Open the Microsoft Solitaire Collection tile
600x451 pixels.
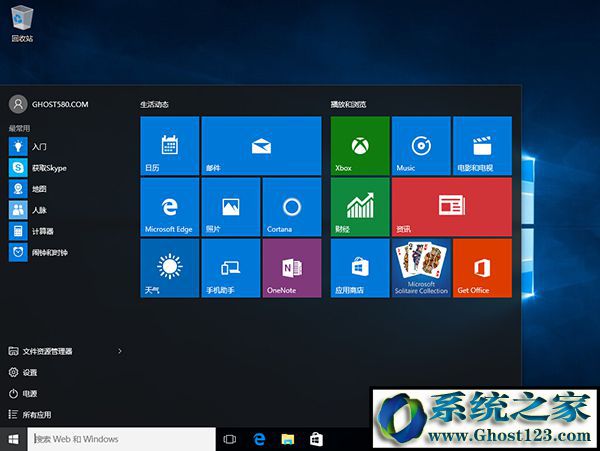(x=421, y=268)
